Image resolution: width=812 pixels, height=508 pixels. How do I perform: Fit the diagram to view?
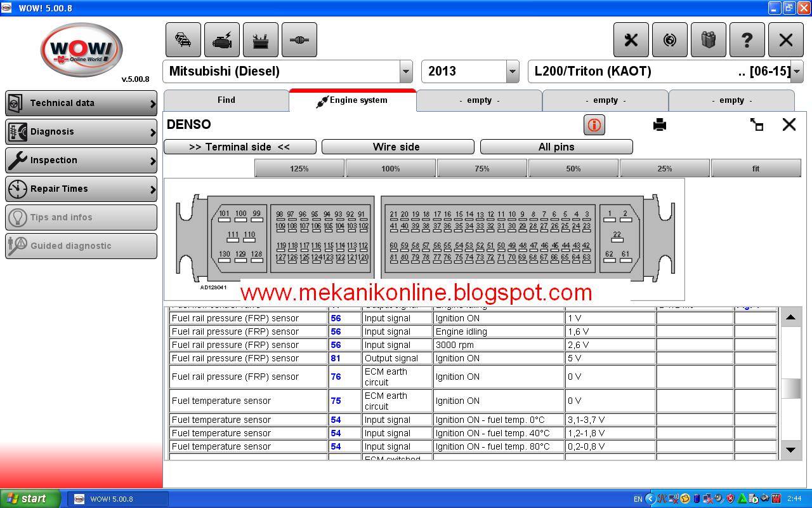tap(756, 168)
